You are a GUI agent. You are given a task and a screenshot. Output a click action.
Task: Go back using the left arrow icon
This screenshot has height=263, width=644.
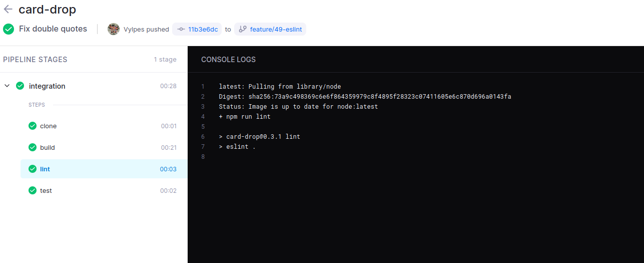click(8, 9)
